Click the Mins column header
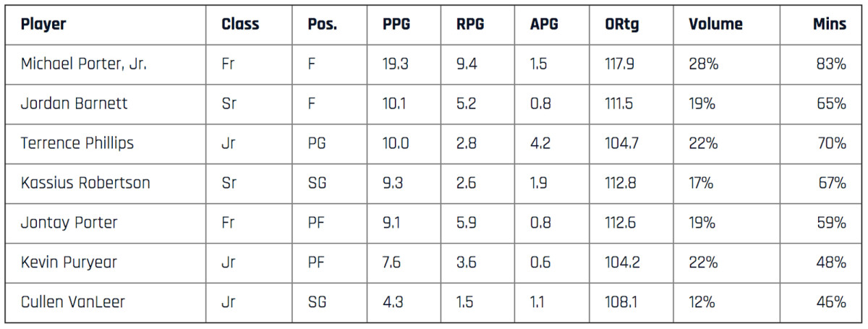 pos(829,25)
